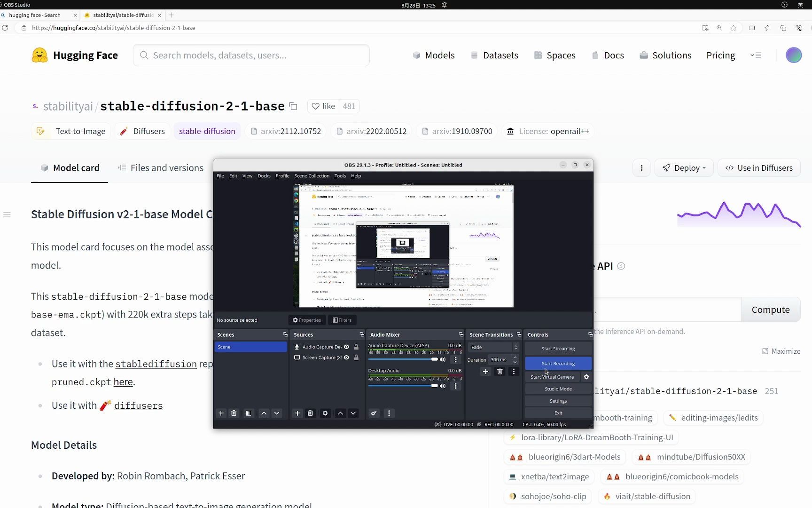Move source down in Sources toolbar
This screenshot has height=508, width=812.
point(353,413)
